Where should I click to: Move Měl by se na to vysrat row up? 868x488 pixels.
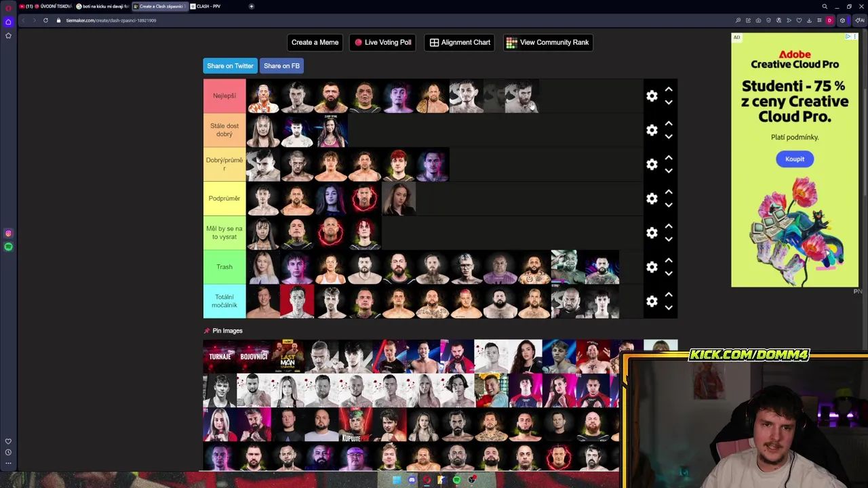pyautogui.click(x=669, y=226)
